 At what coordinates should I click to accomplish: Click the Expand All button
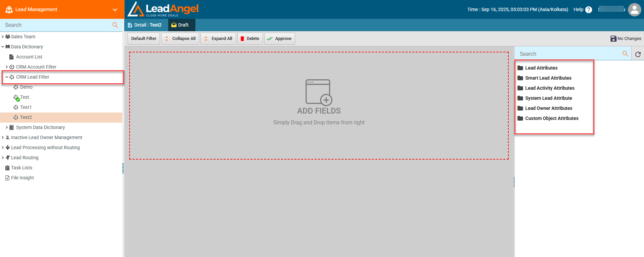[x=218, y=39]
